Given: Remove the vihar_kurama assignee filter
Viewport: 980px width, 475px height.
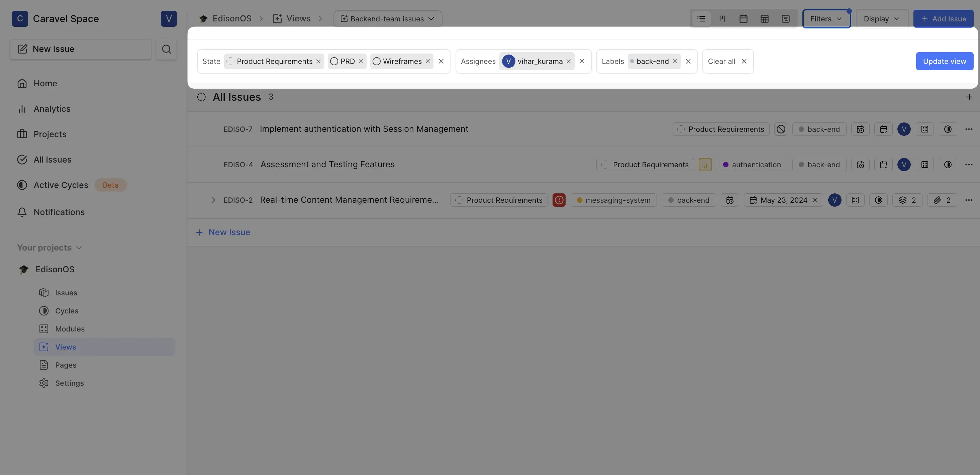Looking at the screenshot, I should (568, 61).
